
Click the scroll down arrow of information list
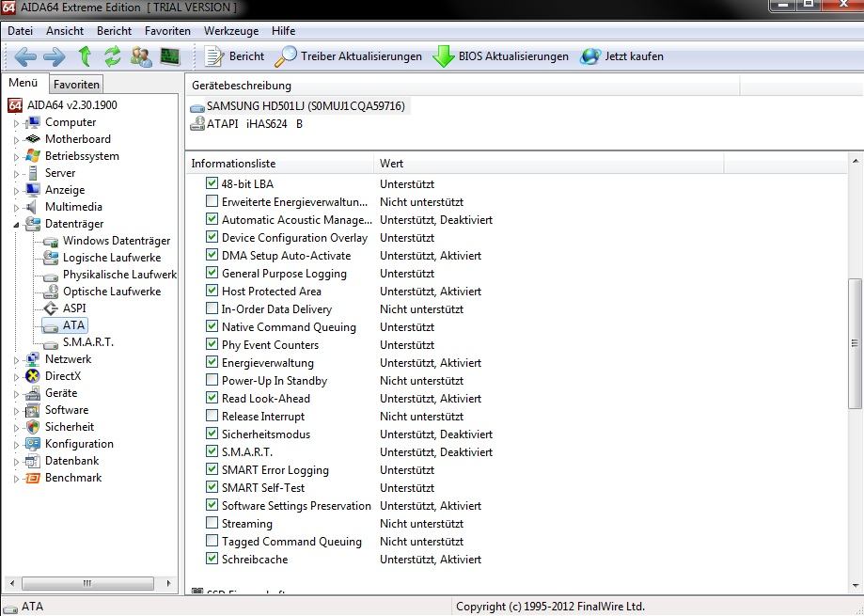(x=855, y=585)
